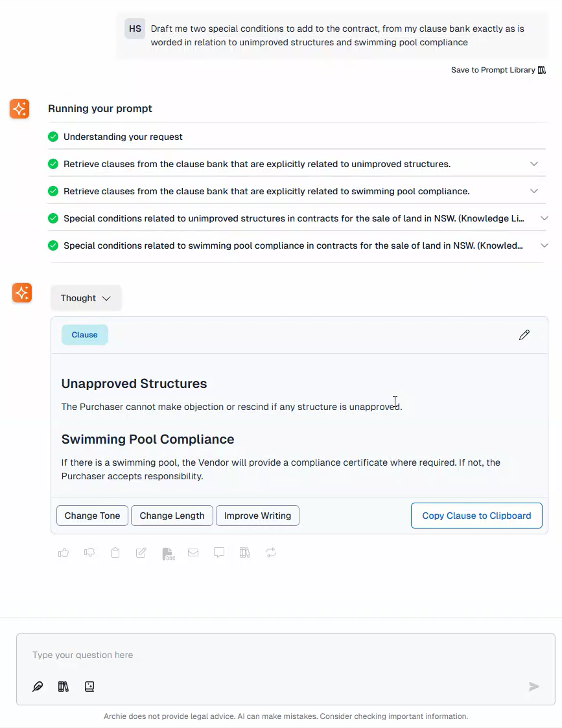Expand the swimming pool compliance clause bank step
The image size is (562, 728).
coord(534,191)
